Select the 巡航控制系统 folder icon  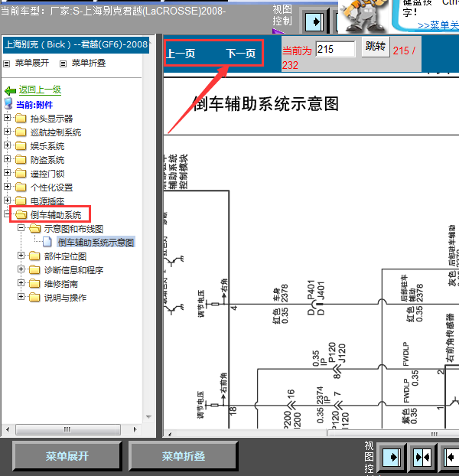[21, 132]
